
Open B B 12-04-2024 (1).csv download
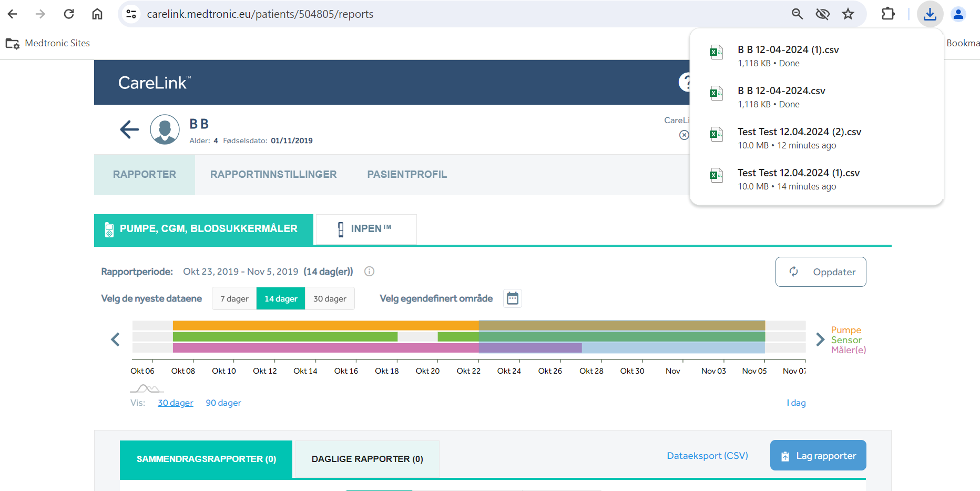pos(816,56)
